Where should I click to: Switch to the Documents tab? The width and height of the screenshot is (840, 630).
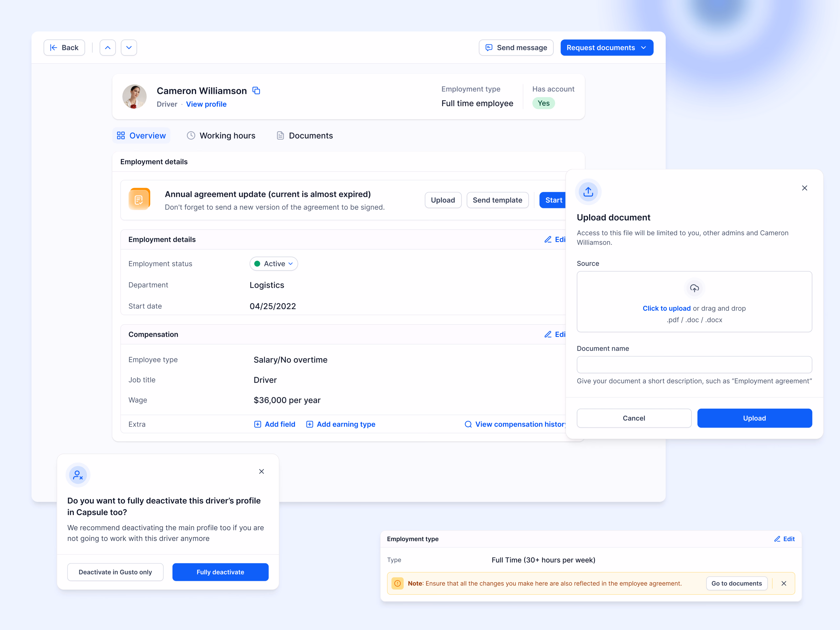pos(304,135)
